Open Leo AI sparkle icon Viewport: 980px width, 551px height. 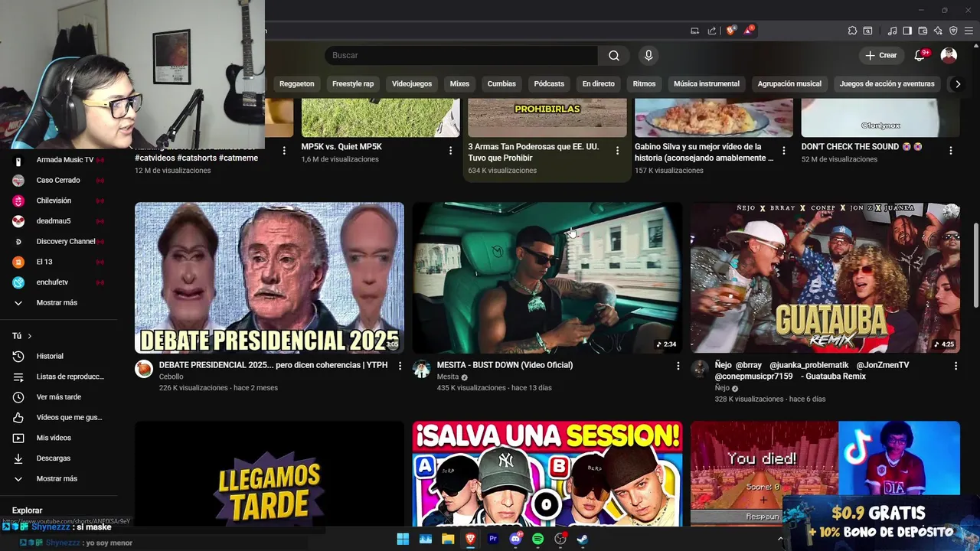(x=938, y=31)
